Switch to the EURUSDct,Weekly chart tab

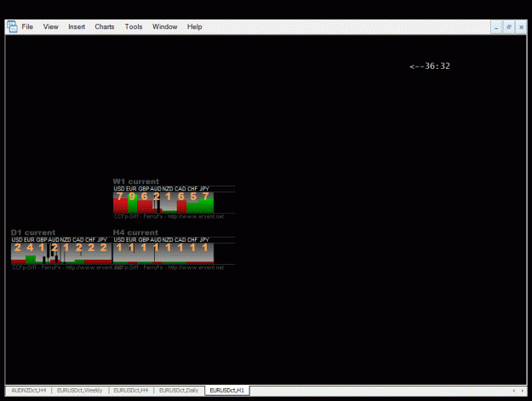[x=80, y=391]
